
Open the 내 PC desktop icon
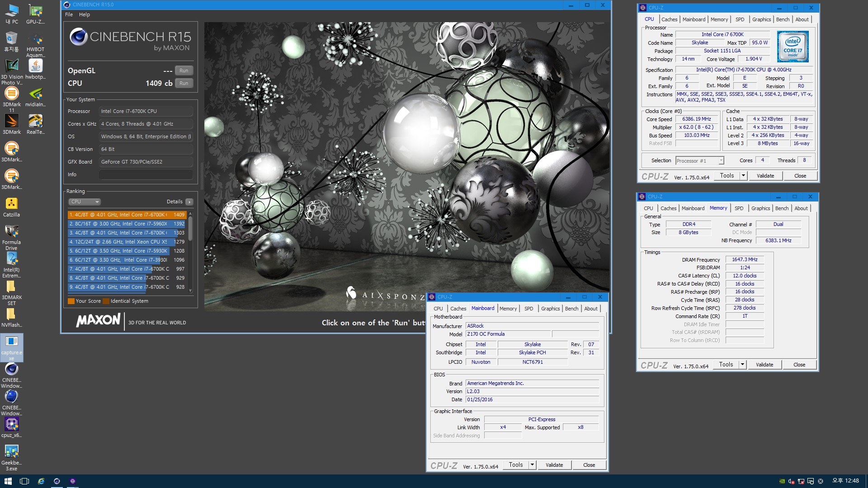point(11,14)
